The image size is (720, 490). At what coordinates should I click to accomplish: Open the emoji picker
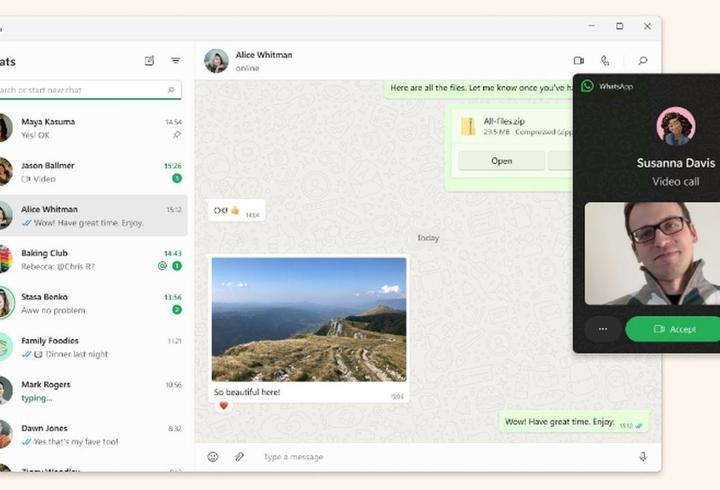(213, 456)
